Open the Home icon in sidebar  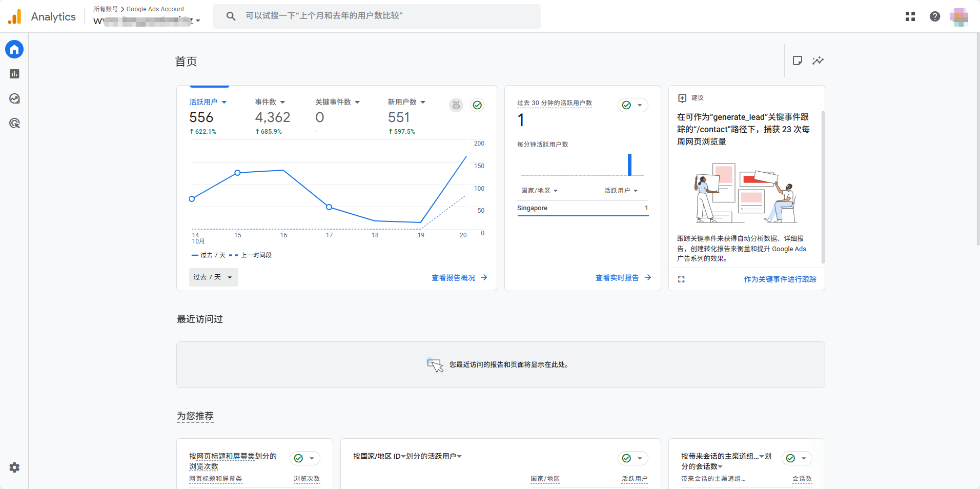(x=14, y=49)
